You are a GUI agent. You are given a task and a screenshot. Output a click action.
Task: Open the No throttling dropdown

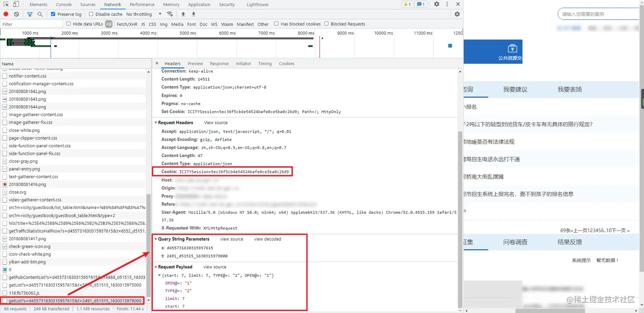[144, 14]
